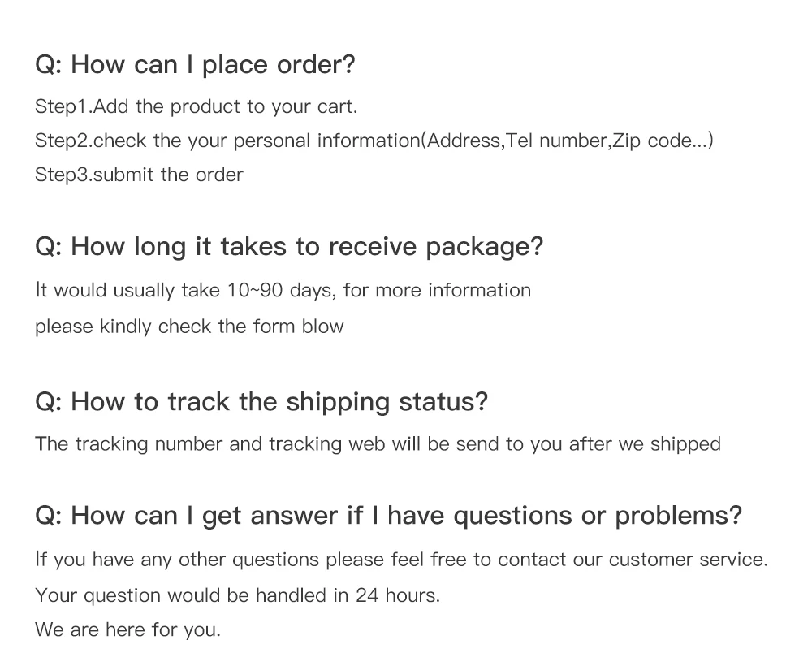Click the "questions or problems?" heading

click(x=597, y=516)
